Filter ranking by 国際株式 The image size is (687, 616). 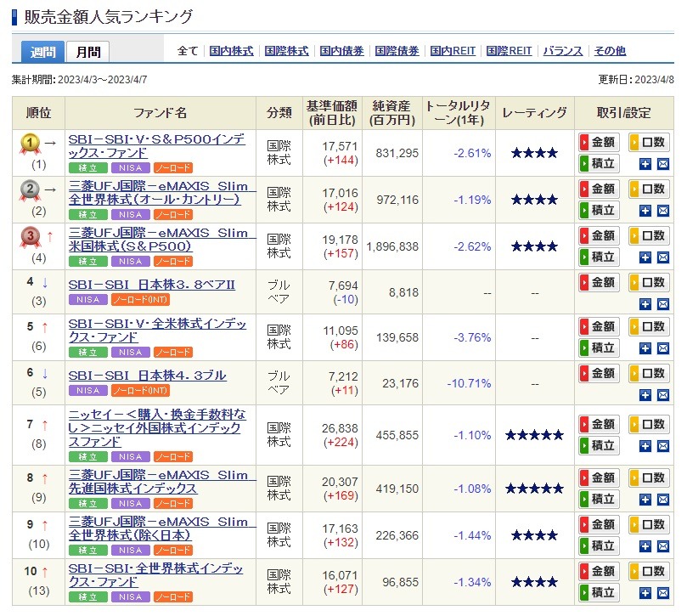click(x=286, y=51)
